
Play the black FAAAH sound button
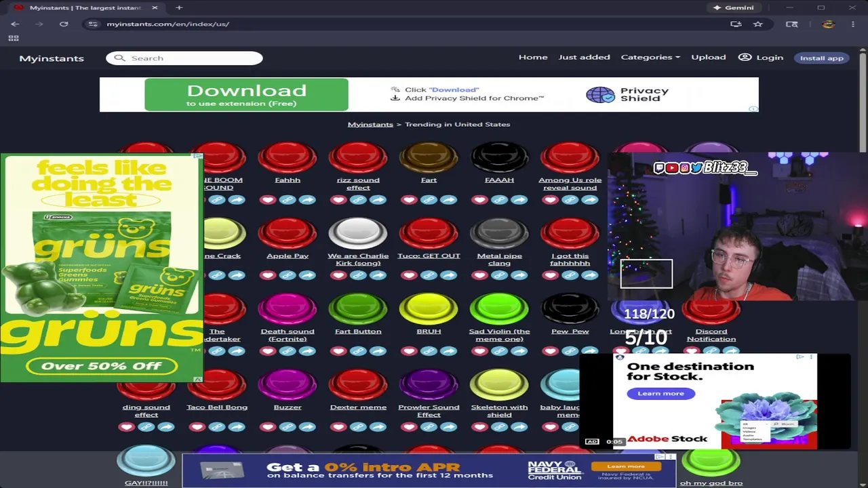point(499,158)
